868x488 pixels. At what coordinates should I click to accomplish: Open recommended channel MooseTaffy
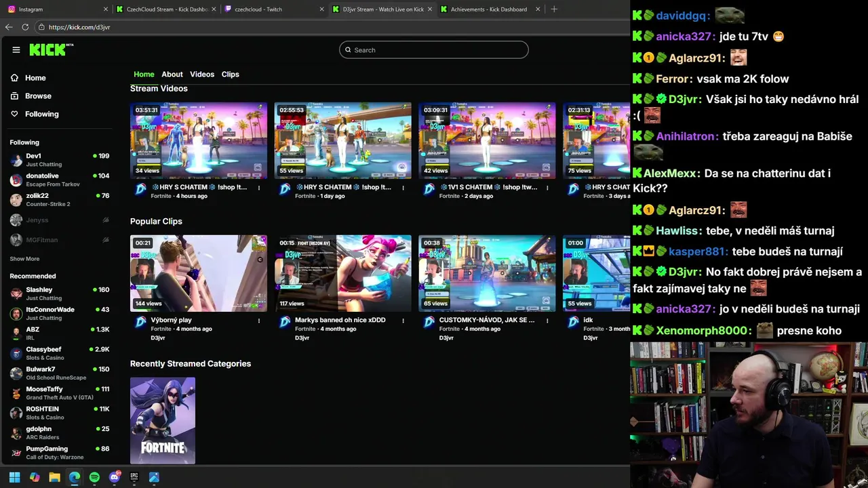60,393
